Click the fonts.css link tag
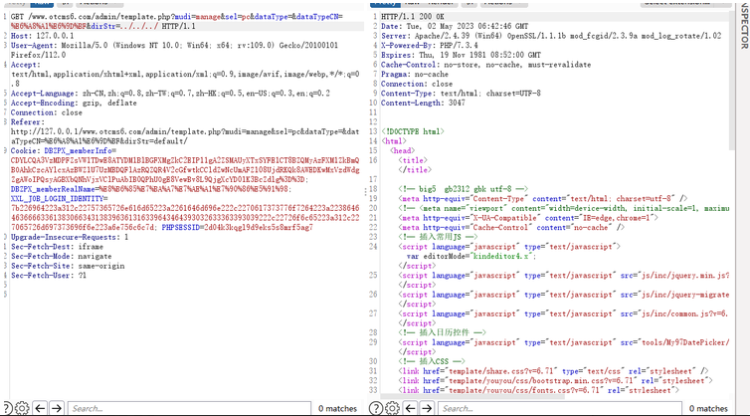The width and height of the screenshot is (750, 416). point(539,390)
